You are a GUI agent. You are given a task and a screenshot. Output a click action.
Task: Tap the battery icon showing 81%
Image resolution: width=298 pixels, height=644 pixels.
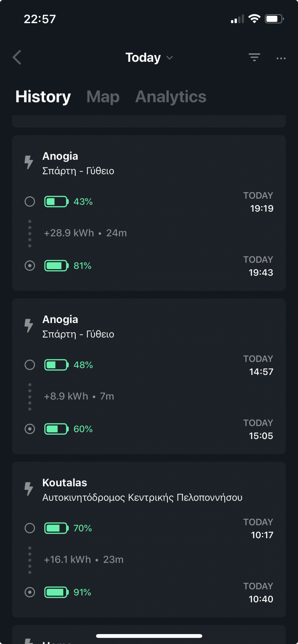57,265
